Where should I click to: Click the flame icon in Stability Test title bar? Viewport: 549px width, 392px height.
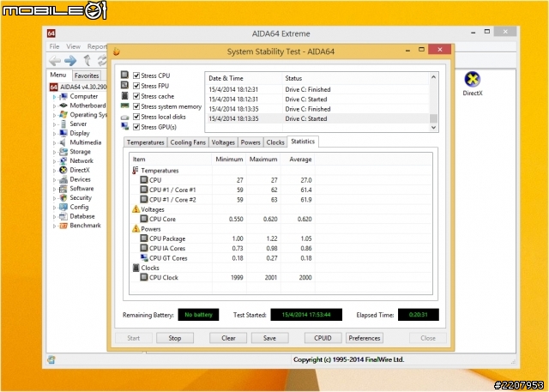[x=117, y=51]
